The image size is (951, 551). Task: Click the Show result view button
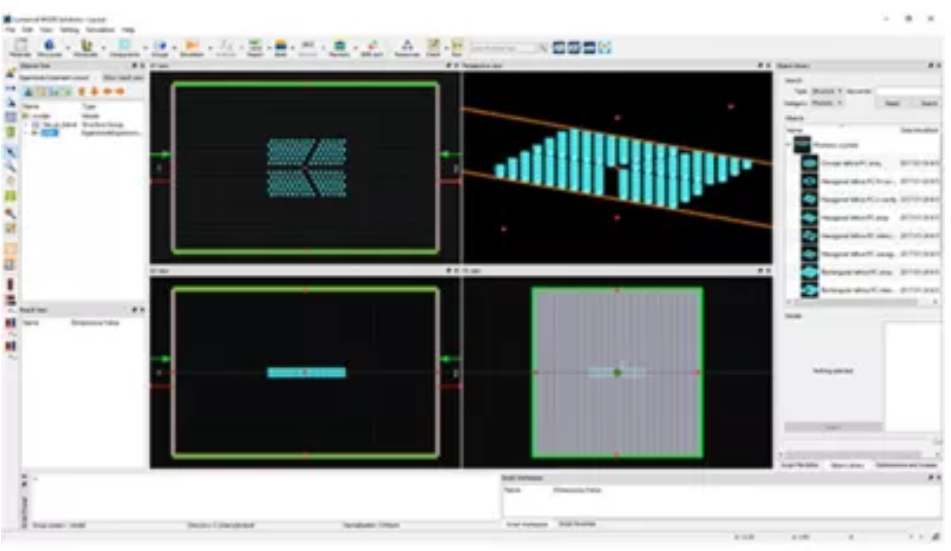click(123, 78)
